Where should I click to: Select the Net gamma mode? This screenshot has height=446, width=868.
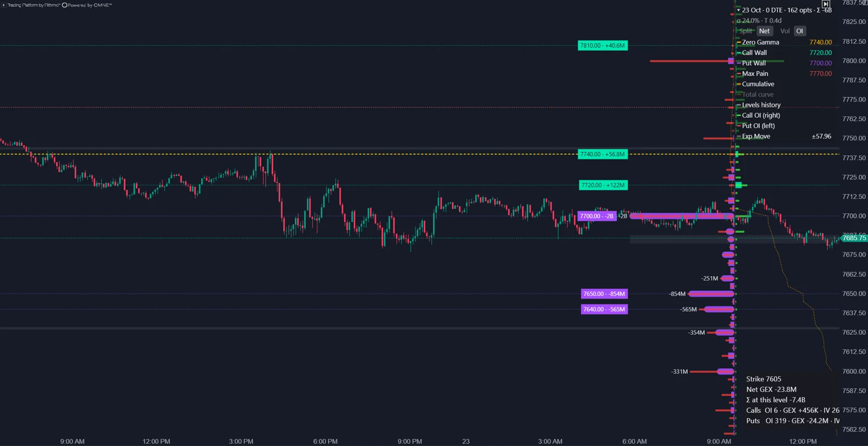point(764,31)
